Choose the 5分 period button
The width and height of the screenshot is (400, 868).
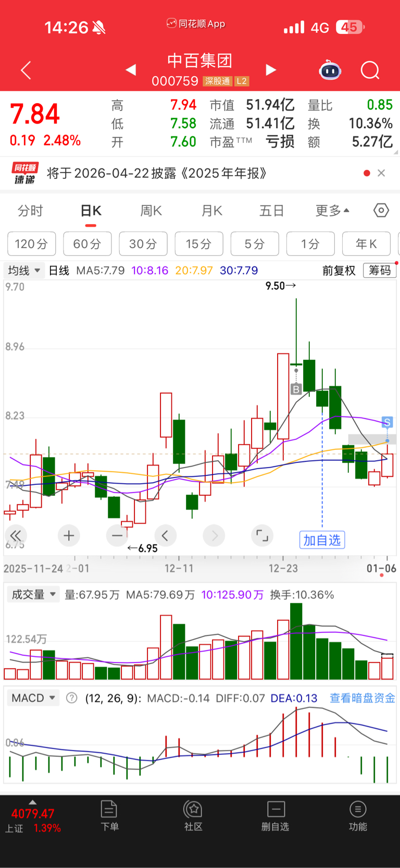pos(255,244)
